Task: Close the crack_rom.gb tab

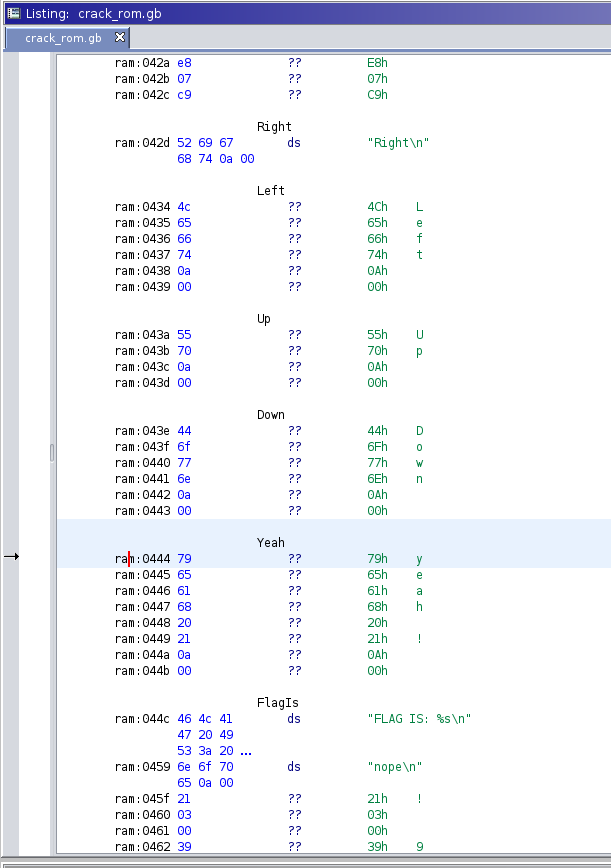Action: click(x=120, y=37)
